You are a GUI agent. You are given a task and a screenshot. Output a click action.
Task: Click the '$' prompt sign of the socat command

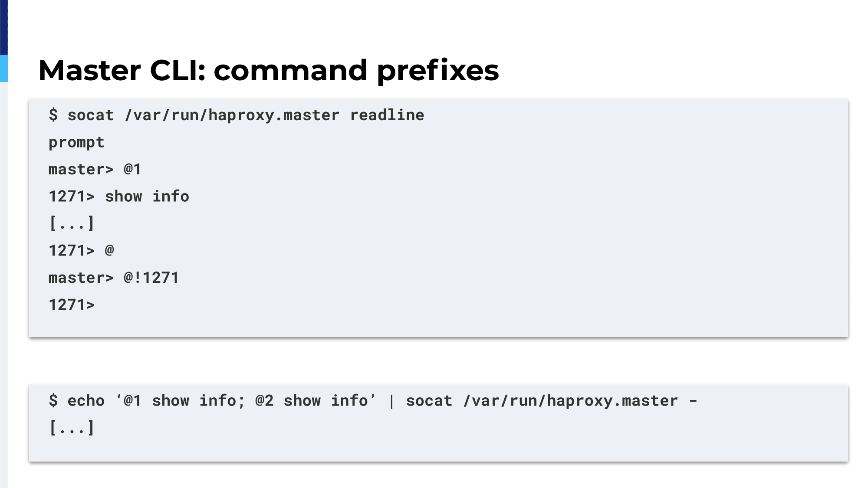point(53,115)
